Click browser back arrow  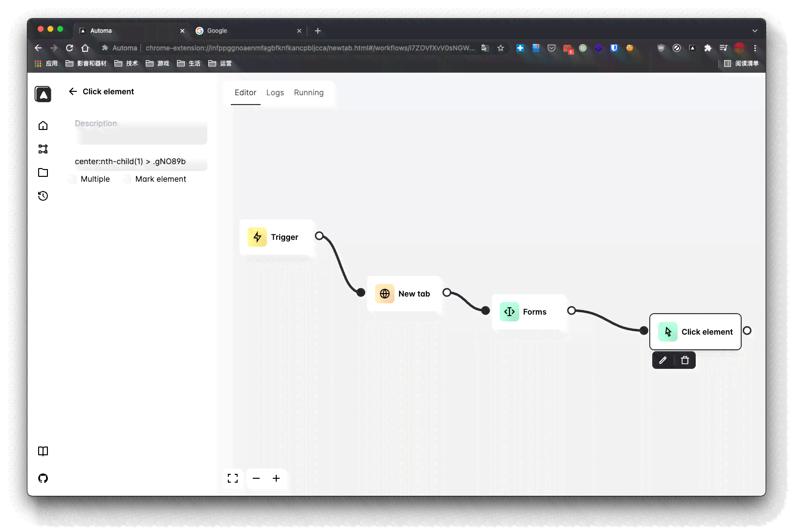(x=38, y=48)
